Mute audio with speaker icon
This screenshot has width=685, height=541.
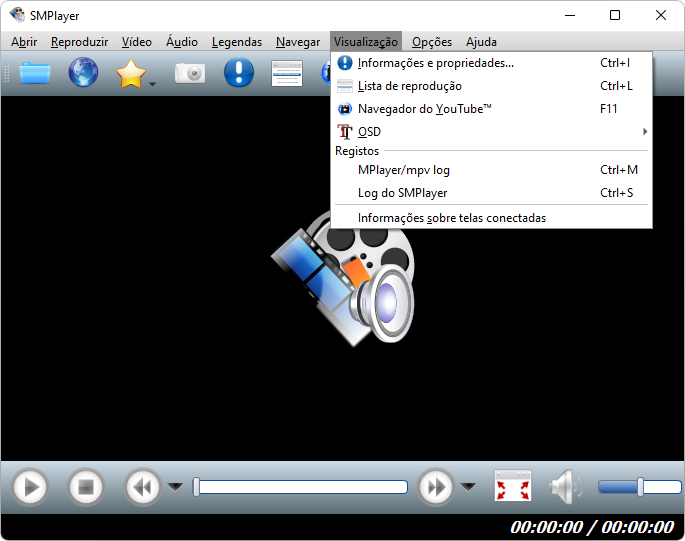coord(566,486)
